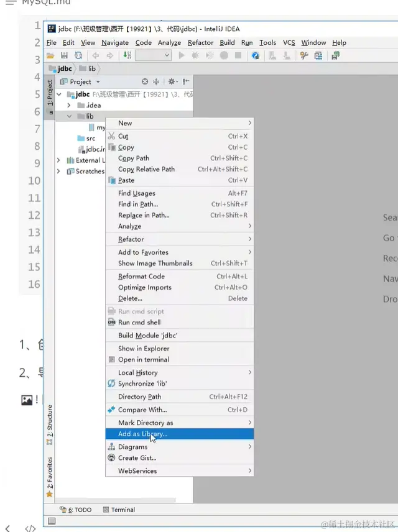This screenshot has height=532, width=398.
Task: Click the back chevron at the bottom left
Action: pyautogui.click(x=7, y=528)
